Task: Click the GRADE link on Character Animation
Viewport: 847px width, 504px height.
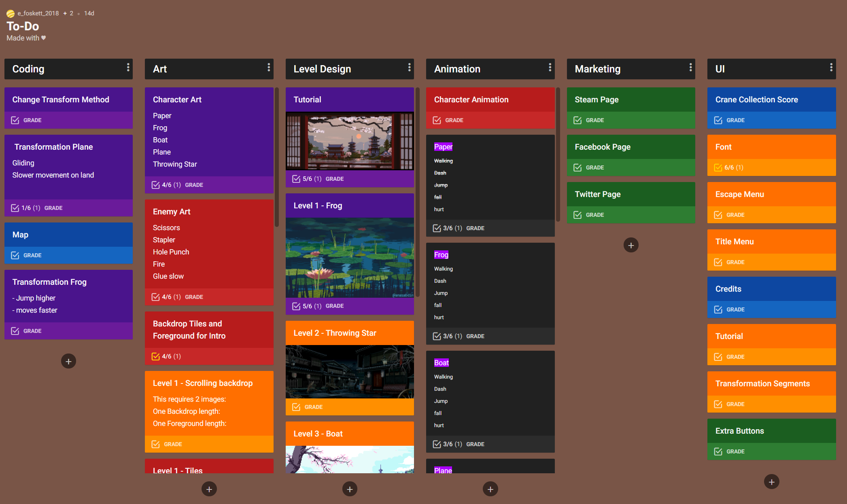Action: pyautogui.click(x=454, y=120)
